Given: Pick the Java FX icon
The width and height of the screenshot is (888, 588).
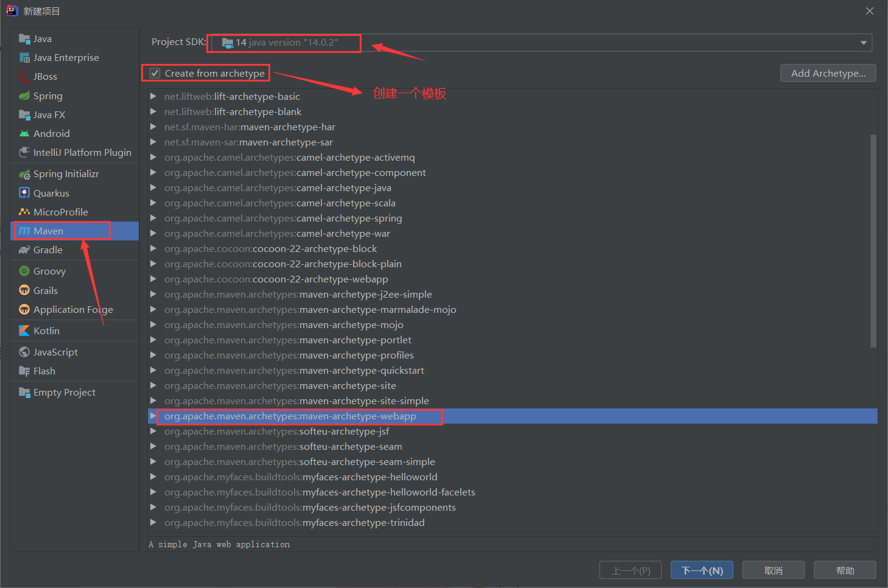Looking at the screenshot, I should 24,114.
